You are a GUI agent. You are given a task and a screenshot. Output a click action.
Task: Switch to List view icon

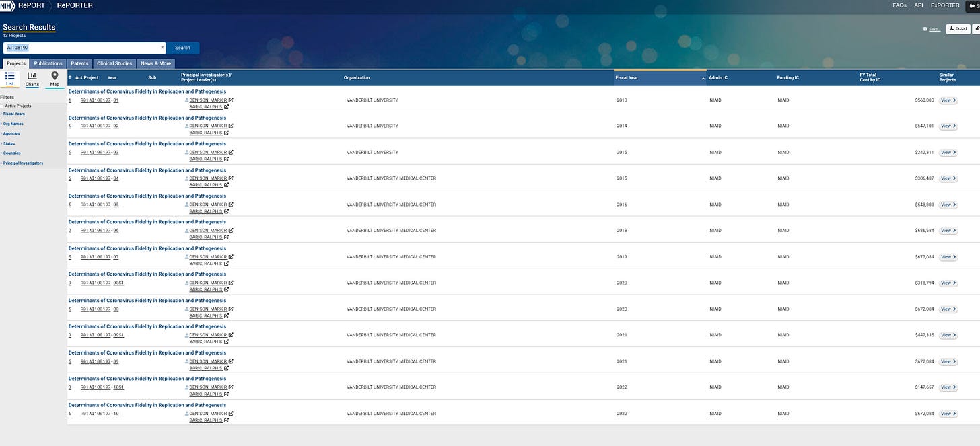[9, 76]
